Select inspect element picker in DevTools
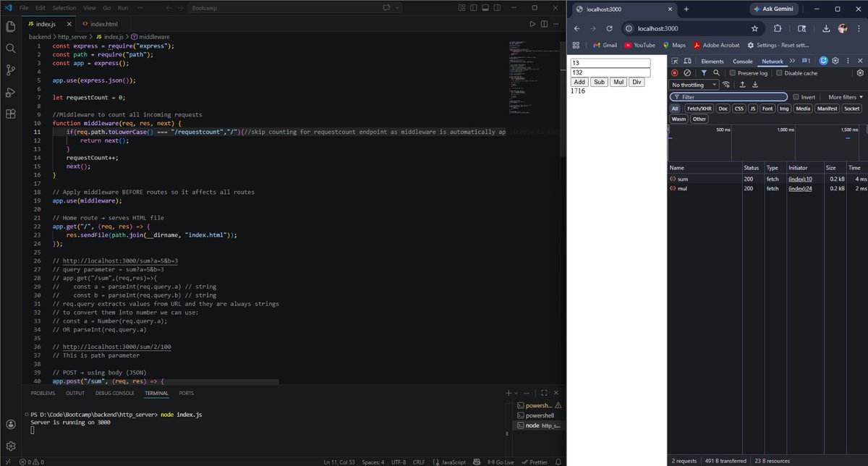Screen dimensions: 868x466 (x=674, y=62)
